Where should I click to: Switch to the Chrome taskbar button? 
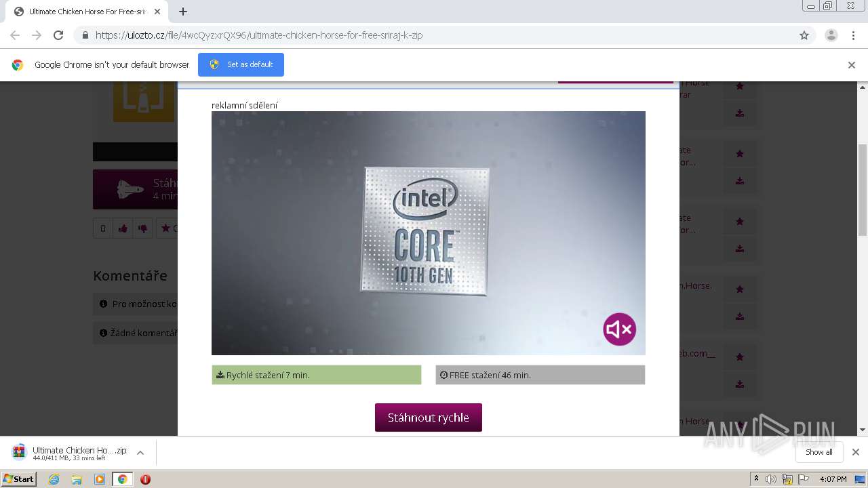click(122, 479)
